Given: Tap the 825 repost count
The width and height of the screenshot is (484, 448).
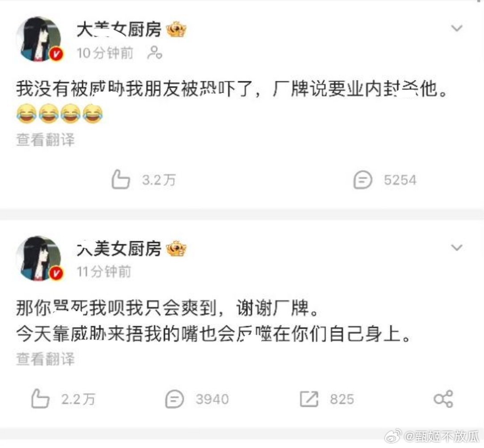Looking at the screenshot, I should [x=342, y=399].
